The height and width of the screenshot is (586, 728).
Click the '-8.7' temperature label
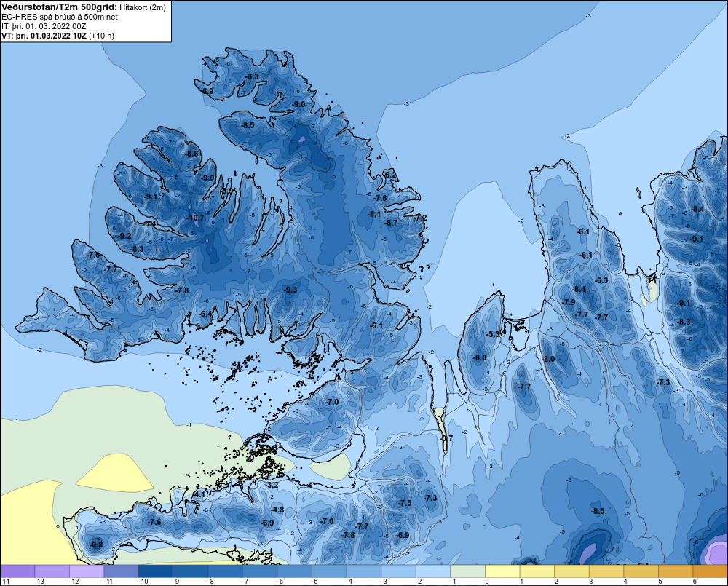(x=392, y=223)
